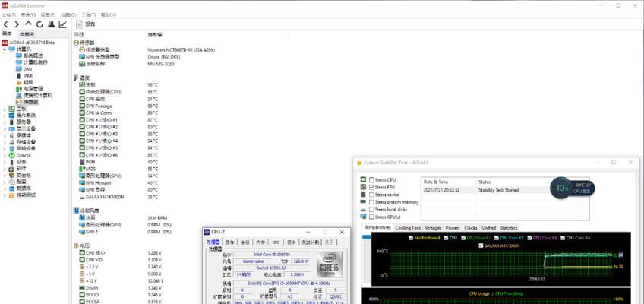Click the 传感器 gauge icon in tree

click(18, 102)
